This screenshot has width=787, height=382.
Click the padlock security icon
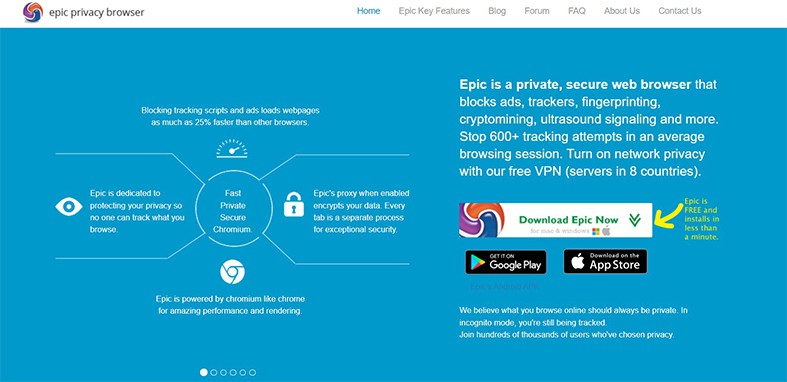click(x=294, y=204)
